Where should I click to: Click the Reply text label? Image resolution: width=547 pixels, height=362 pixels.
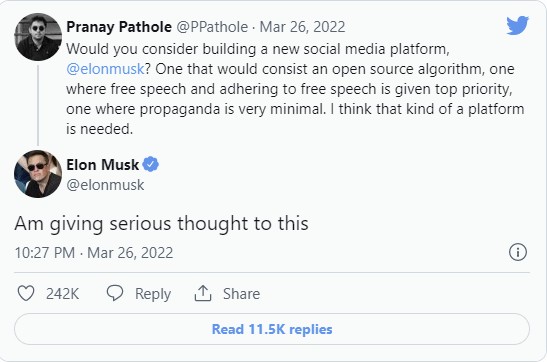(x=153, y=294)
